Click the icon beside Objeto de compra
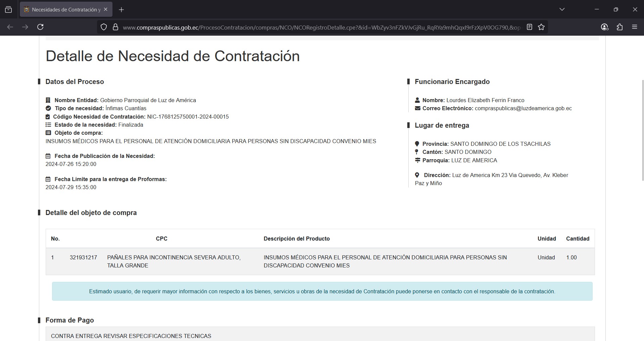The height and width of the screenshot is (341, 644). 48,133
